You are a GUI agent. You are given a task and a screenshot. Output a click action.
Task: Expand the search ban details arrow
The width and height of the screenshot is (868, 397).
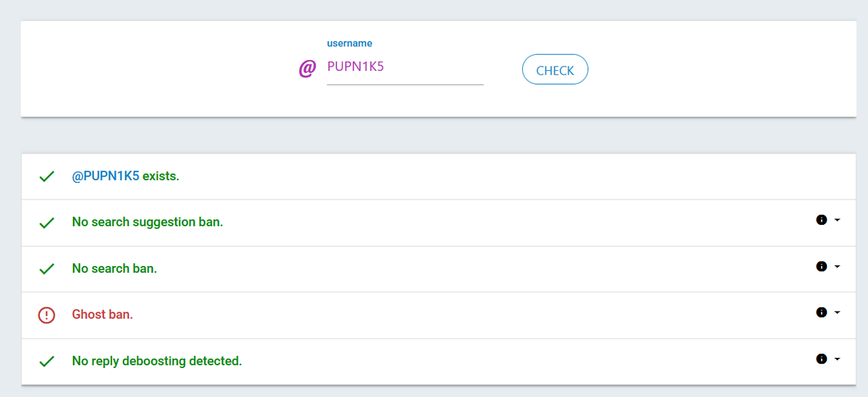click(x=838, y=266)
